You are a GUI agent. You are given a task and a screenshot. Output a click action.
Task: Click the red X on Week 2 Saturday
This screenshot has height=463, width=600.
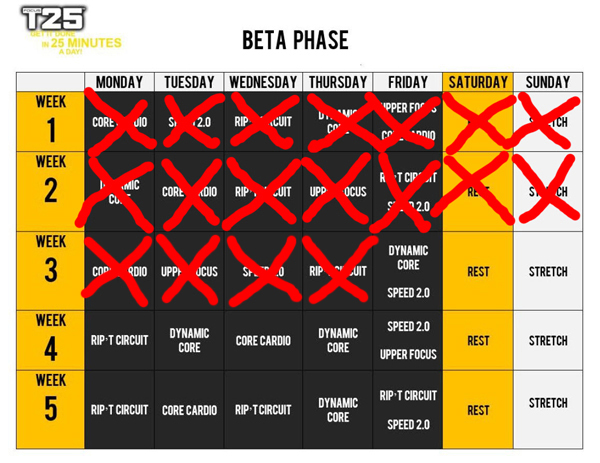474,189
